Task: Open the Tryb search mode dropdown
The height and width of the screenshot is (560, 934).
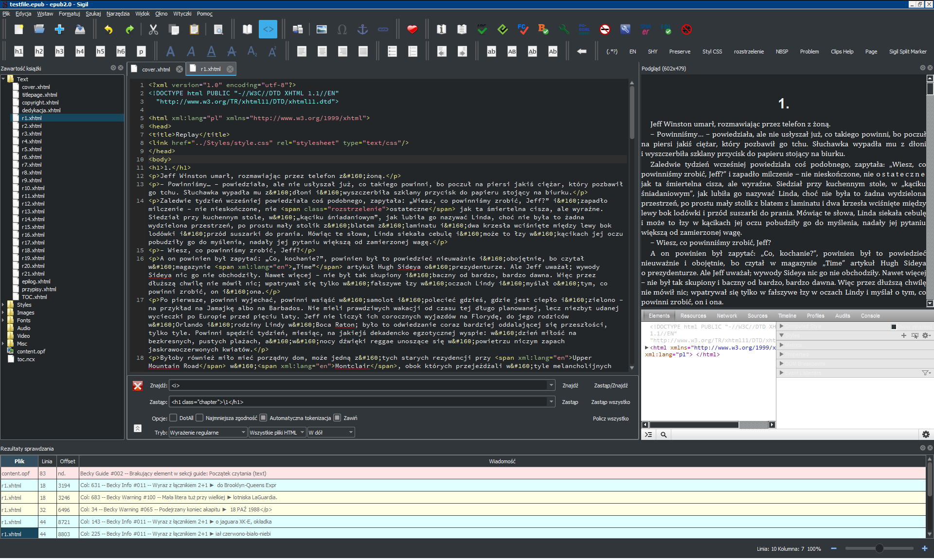Action: [208, 433]
